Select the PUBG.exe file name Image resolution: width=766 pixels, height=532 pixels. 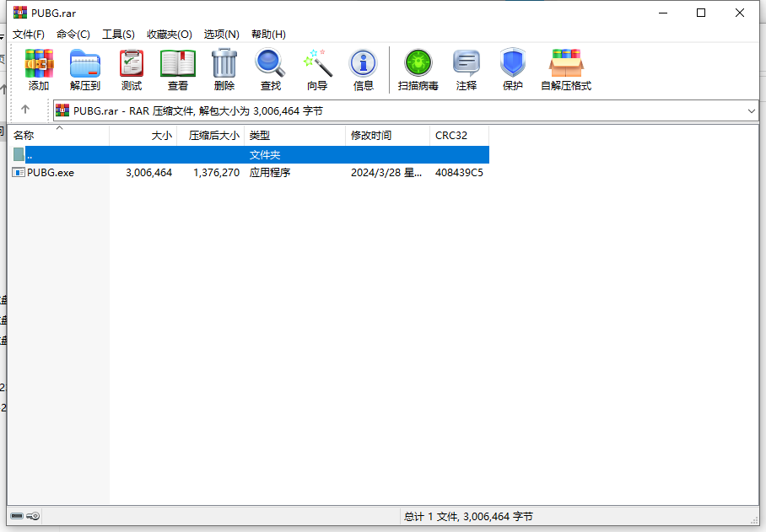pos(51,173)
